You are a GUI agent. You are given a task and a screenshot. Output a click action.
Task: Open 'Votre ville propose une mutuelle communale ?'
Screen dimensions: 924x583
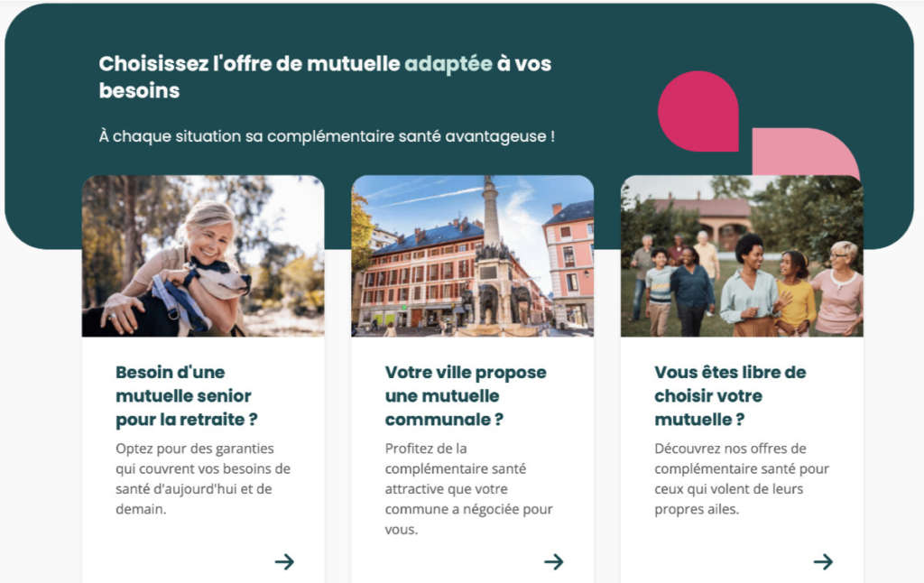(466, 395)
